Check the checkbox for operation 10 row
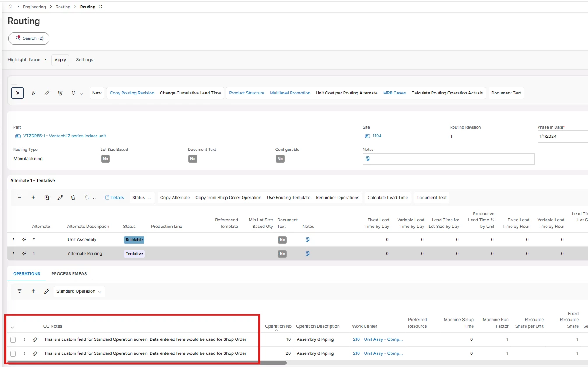This screenshot has height=367, width=588. pos(13,339)
